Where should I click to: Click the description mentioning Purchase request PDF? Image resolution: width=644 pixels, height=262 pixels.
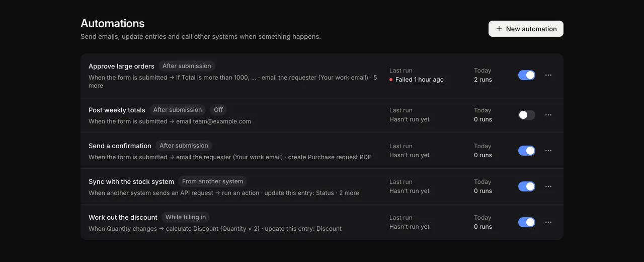pos(230,157)
